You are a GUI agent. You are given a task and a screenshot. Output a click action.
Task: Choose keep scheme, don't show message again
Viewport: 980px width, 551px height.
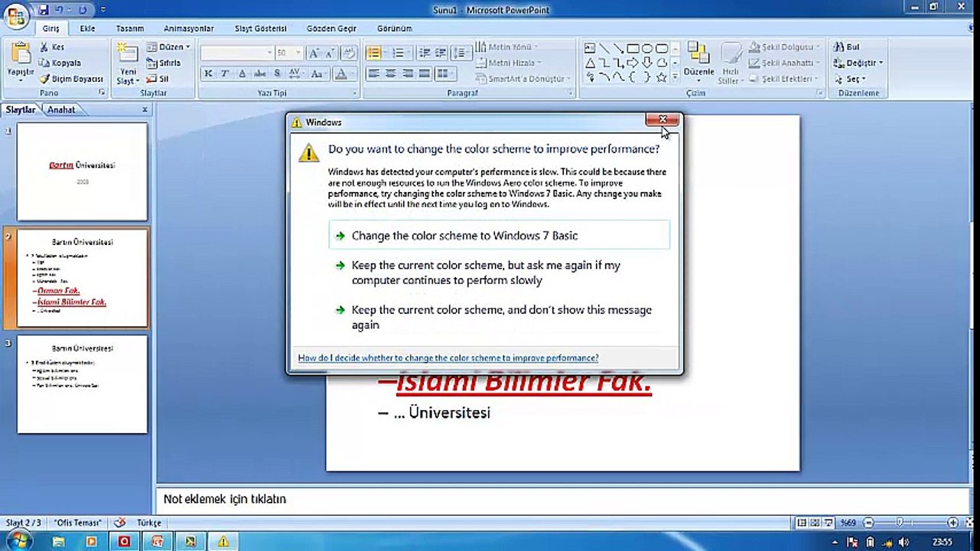click(x=499, y=318)
